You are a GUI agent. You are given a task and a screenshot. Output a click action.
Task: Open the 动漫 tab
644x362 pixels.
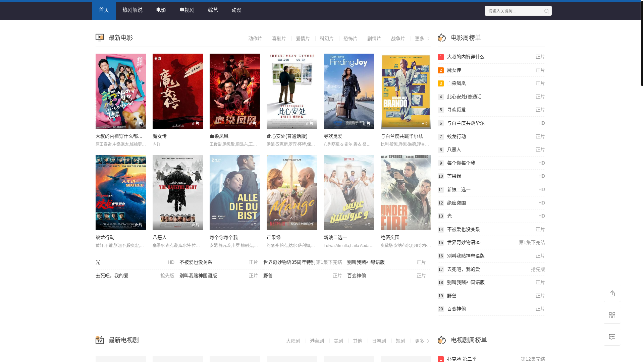tap(236, 10)
